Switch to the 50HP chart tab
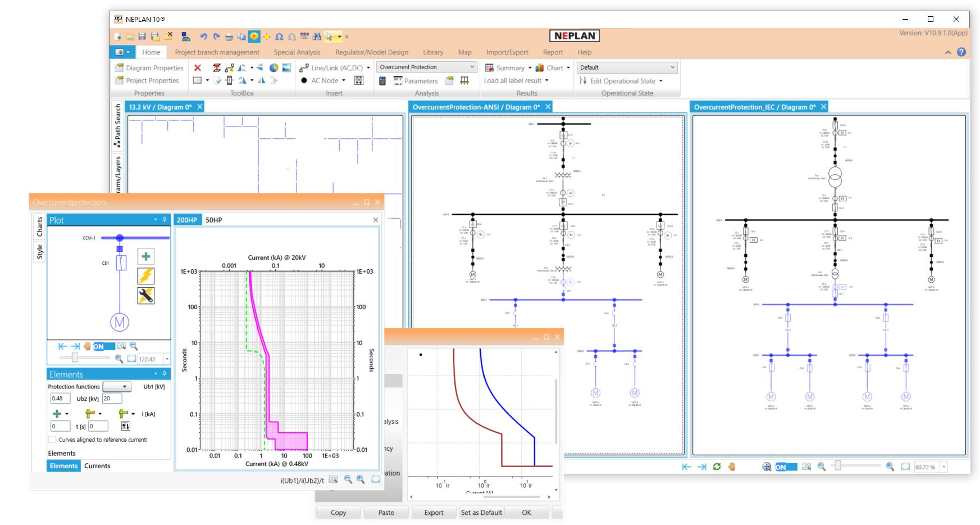Image resolution: width=980 pixels, height=525 pixels. (x=213, y=220)
